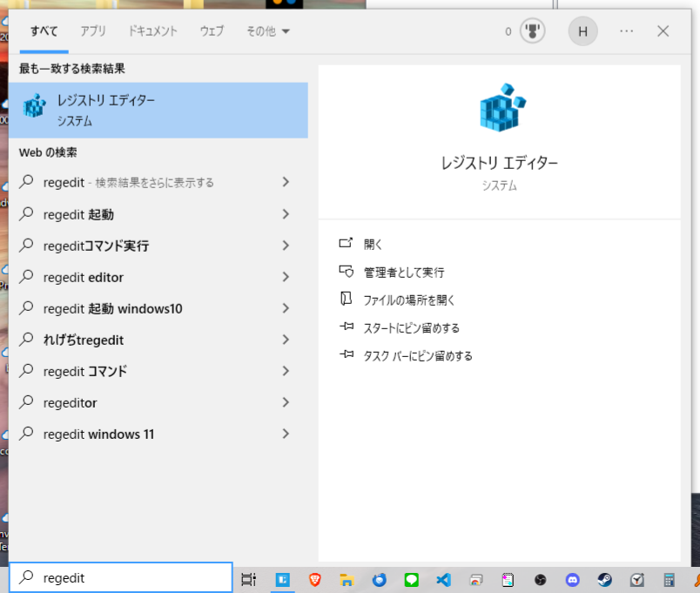Open Thunderbird from the taskbar
Screen dimensions: 700x593
point(380,580)
